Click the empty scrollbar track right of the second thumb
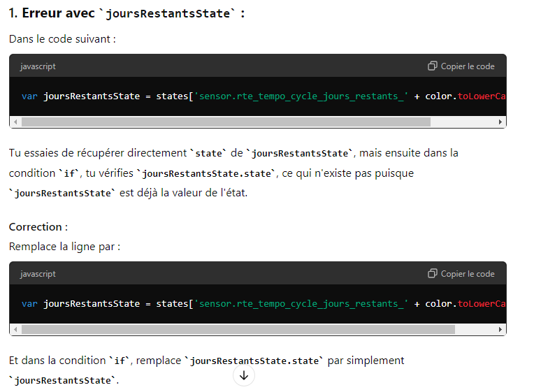The height and width of the screenshot is (392, 534). (475, 329)
